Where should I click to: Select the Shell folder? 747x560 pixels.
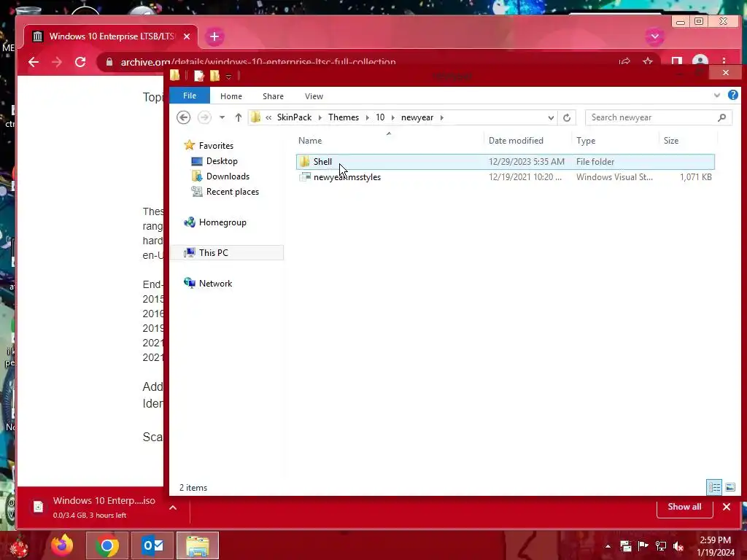[505, 161]
